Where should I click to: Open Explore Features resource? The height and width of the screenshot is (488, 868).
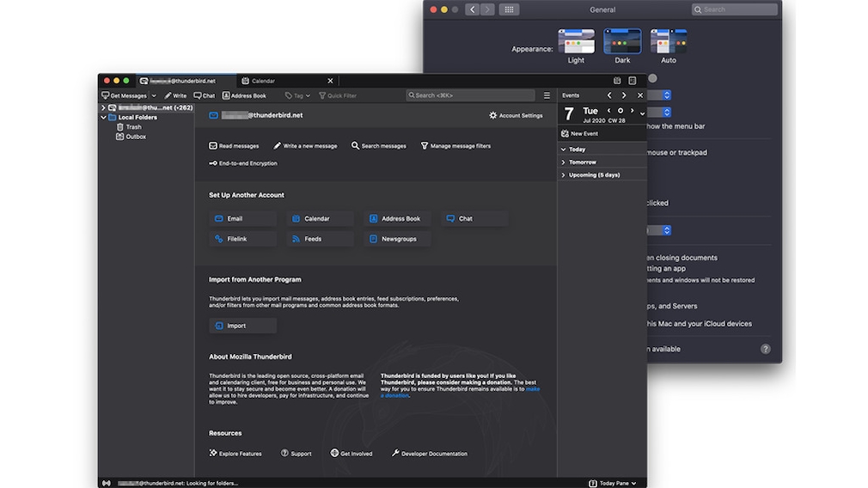[235, 453]
